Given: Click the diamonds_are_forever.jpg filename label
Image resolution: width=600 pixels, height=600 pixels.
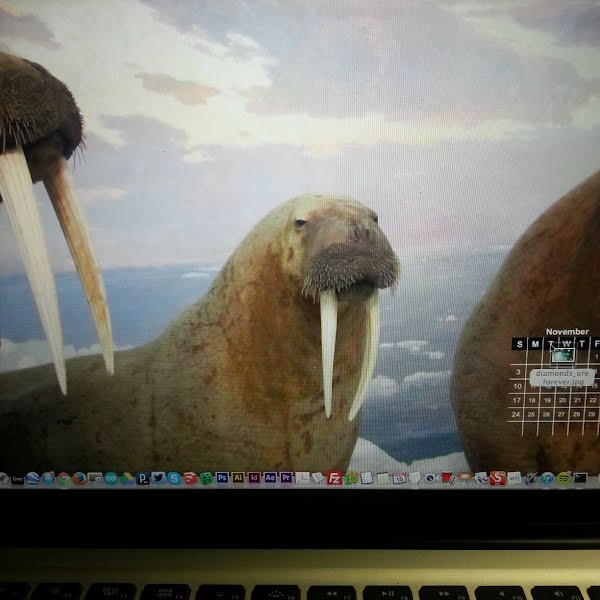Looking at the screenshot, I should tap(562, 376).
